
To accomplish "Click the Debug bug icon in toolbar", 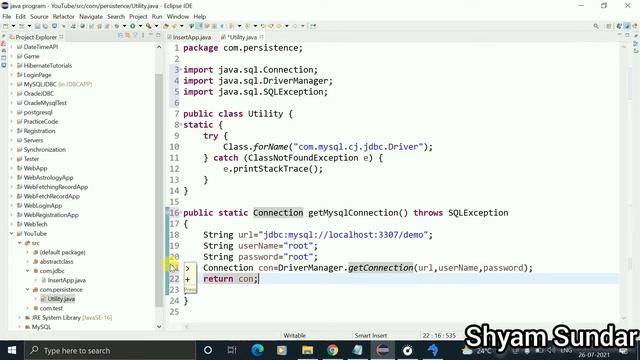I will coord(117,26).
